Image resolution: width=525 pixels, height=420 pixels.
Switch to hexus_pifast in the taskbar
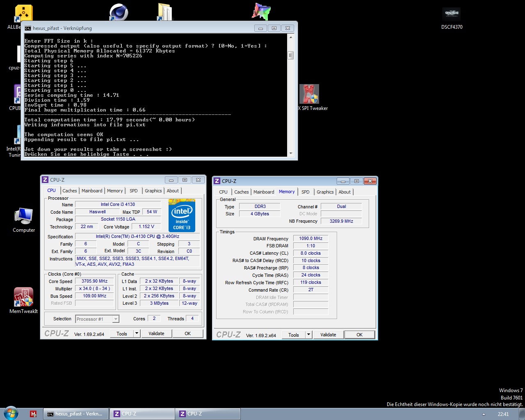point(76,414)
